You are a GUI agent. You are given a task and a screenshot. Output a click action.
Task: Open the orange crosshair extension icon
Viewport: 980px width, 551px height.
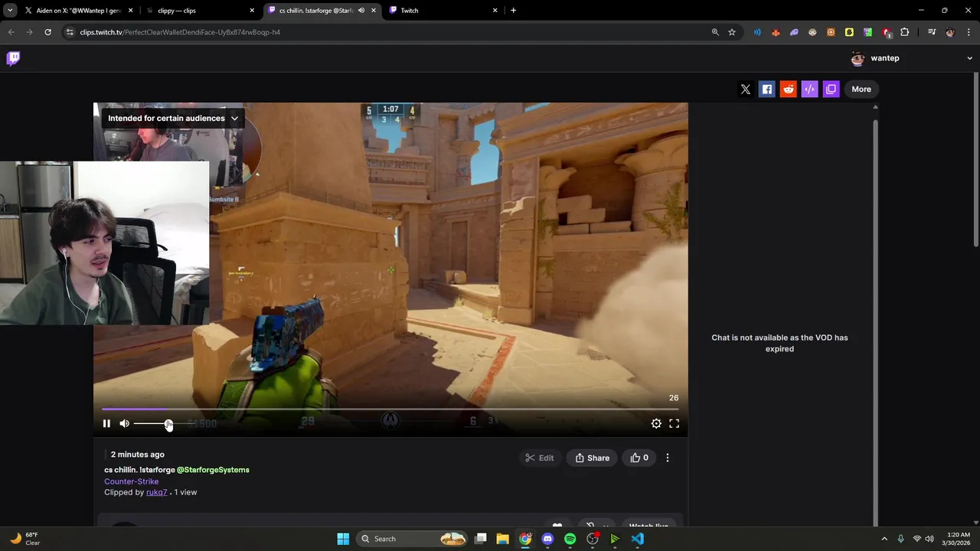click(x=831, y=32)
